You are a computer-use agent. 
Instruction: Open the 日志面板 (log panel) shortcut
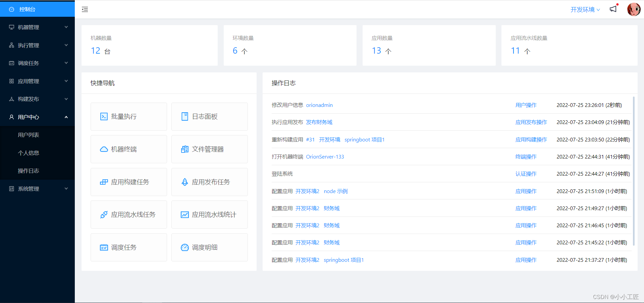click(x=209, y=116)
